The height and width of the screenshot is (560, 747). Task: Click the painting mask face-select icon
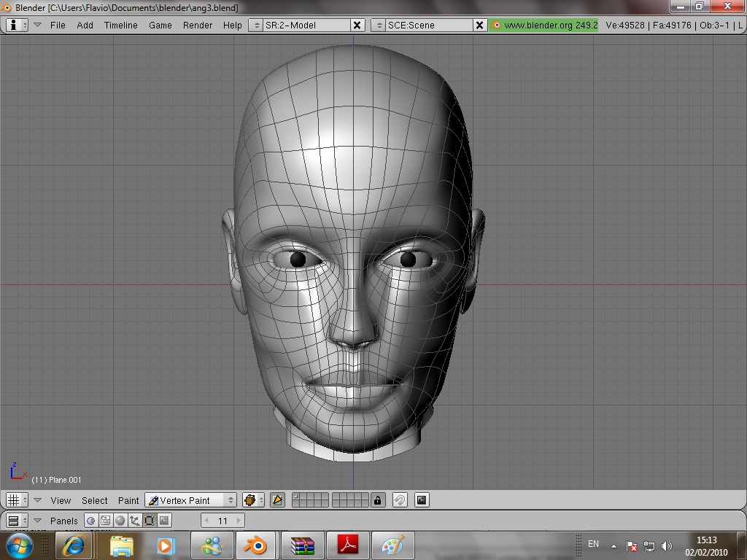277,500
